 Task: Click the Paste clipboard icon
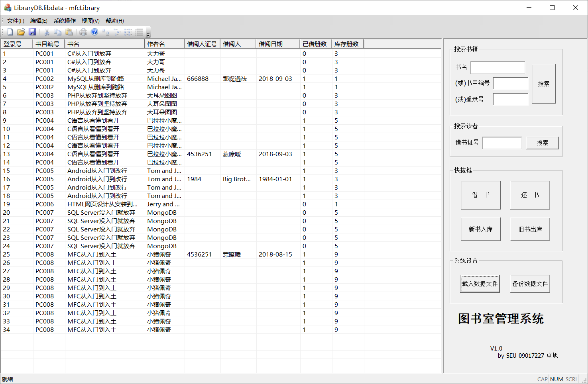tap(69, 32)
